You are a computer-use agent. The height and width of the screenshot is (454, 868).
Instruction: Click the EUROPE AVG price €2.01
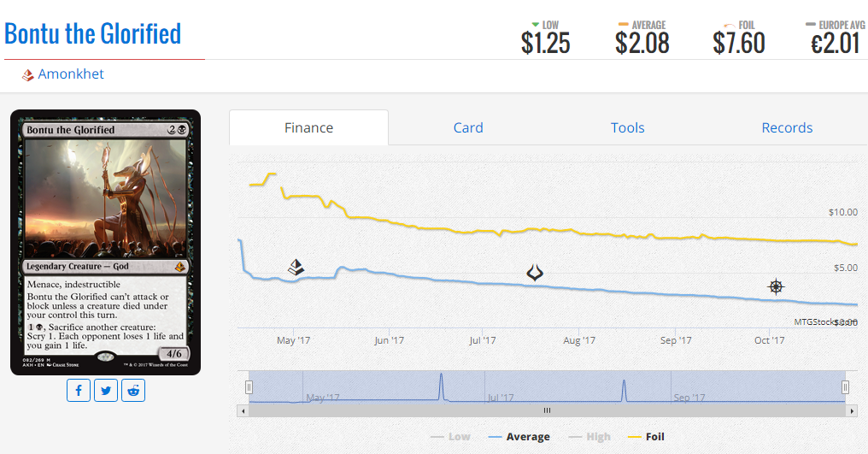836,44
